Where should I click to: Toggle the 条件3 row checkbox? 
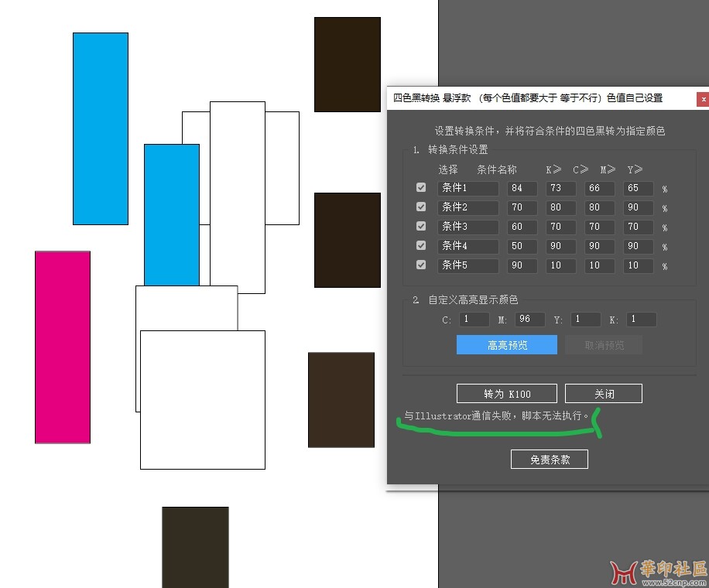[421, 227]
